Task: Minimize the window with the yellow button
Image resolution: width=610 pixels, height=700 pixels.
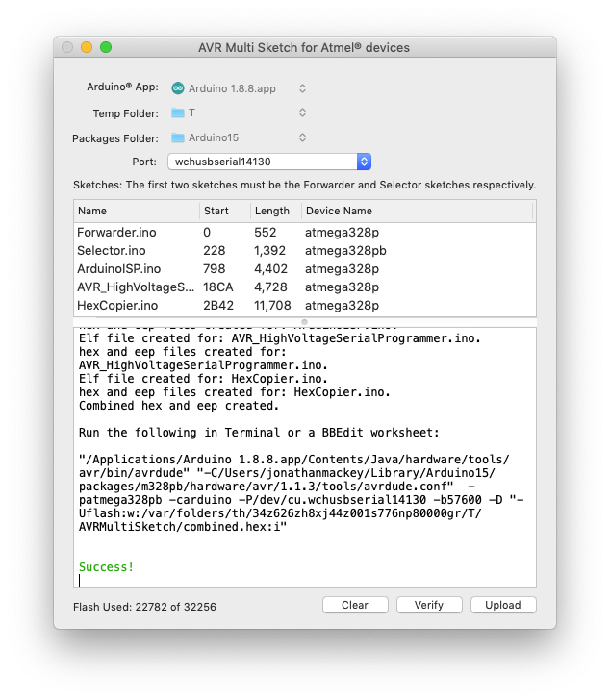Action: pos(87,47)
